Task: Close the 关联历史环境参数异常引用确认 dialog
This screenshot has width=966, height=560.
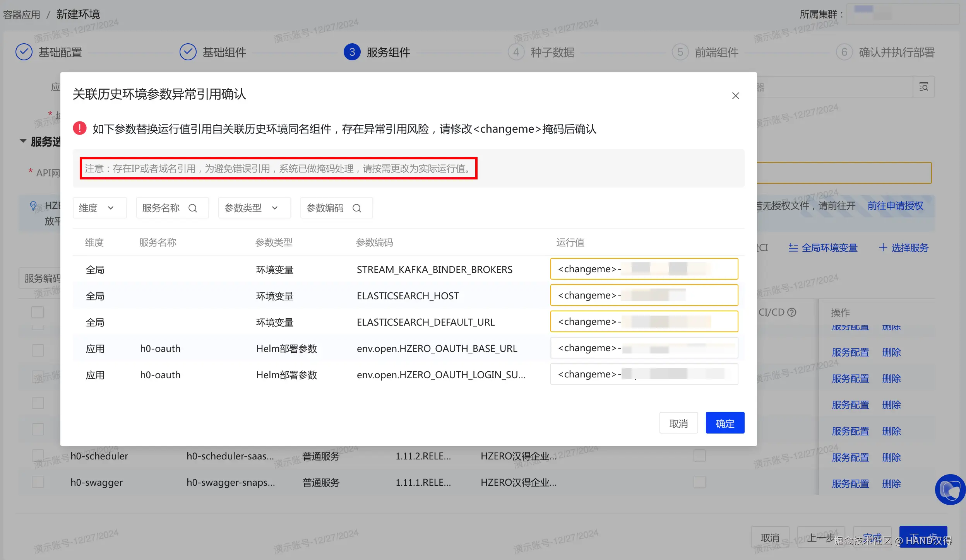Action: click(x=735, y=96)
